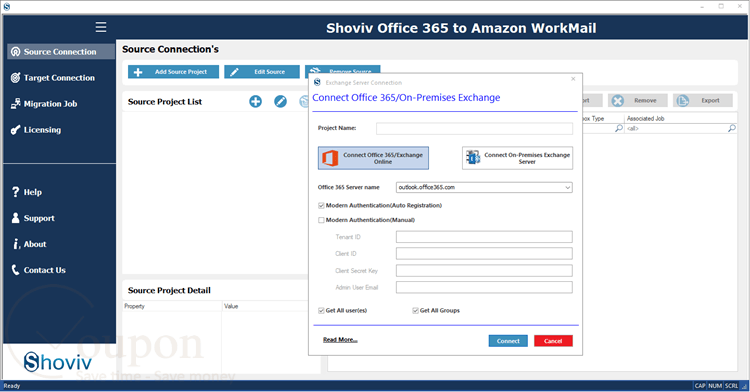Image resolution: width=750 pixels, height=392 pixels.
Task: Click the Help question mark icon
Action: [15, 192]
